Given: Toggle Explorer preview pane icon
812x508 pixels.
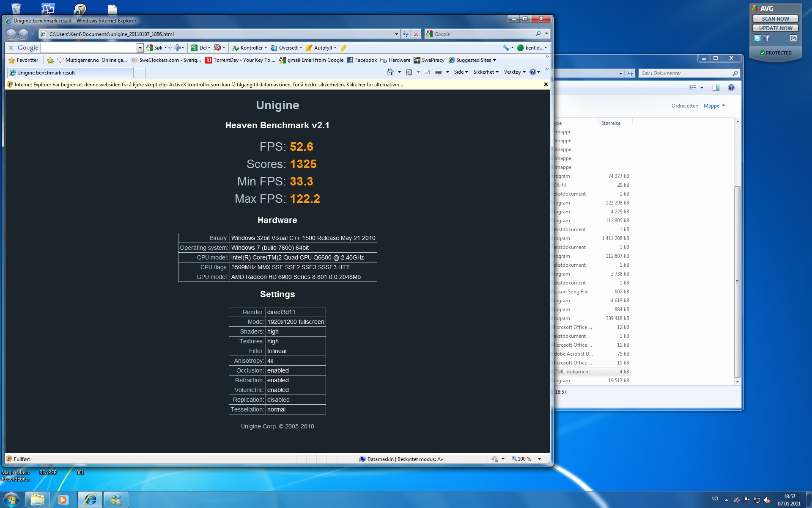Looking at the screenshot, I should [x=716, y=88].
